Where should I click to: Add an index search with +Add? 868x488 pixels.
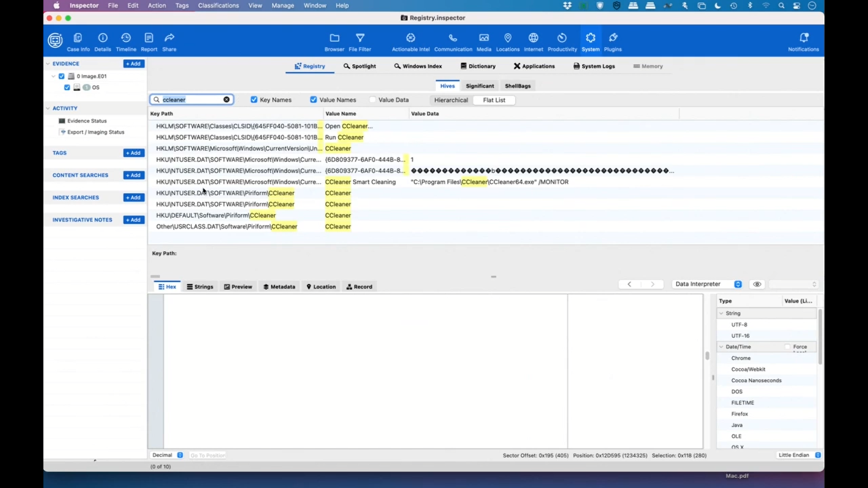133,198
